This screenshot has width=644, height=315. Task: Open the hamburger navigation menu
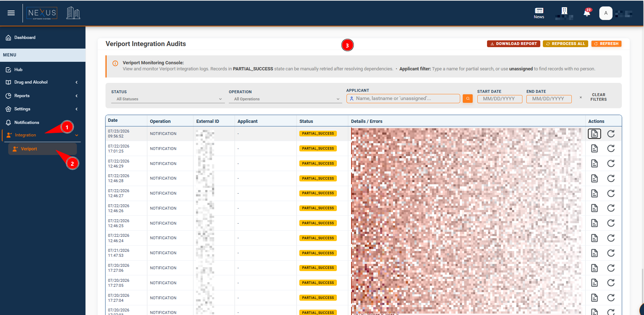(11, 13)
